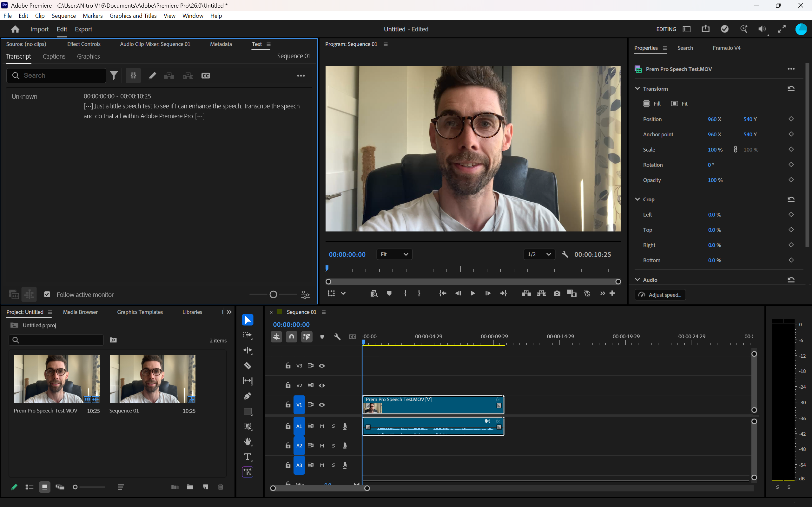The height and width of the screenshot is (507, 812).
Task: Reset the Transform properties
Action: pyautogui.click(x=791, y=88)
